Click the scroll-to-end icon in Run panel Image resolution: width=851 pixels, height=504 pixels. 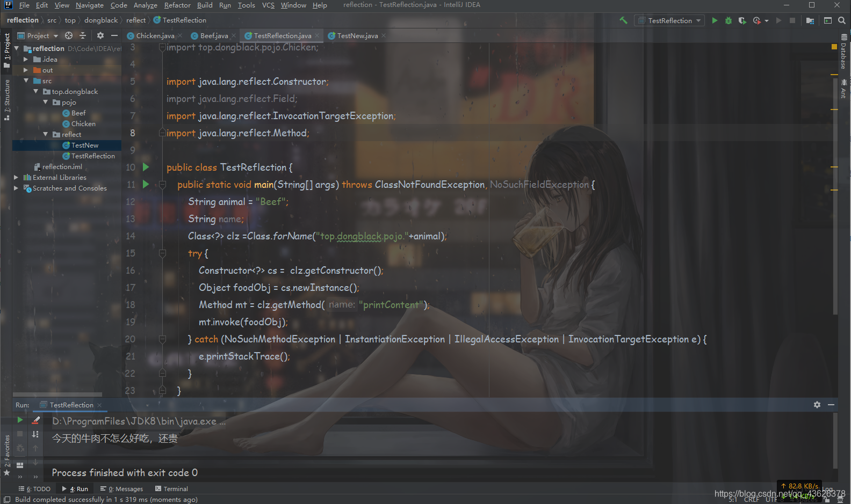[35, 434]
